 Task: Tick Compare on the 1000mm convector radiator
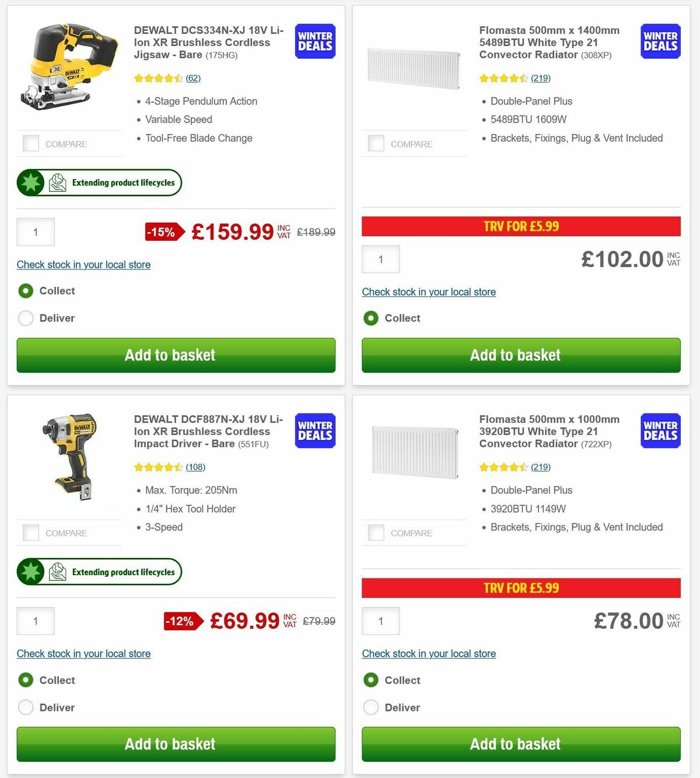pyautogui.click(x=376, y=532)
